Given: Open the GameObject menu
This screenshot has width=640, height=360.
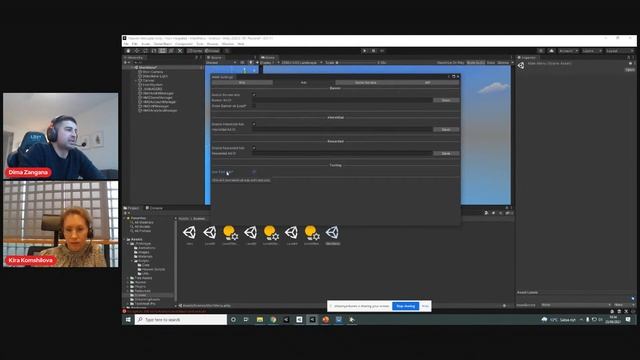Looking at the screenshot, I should click(x=162, y=44).
